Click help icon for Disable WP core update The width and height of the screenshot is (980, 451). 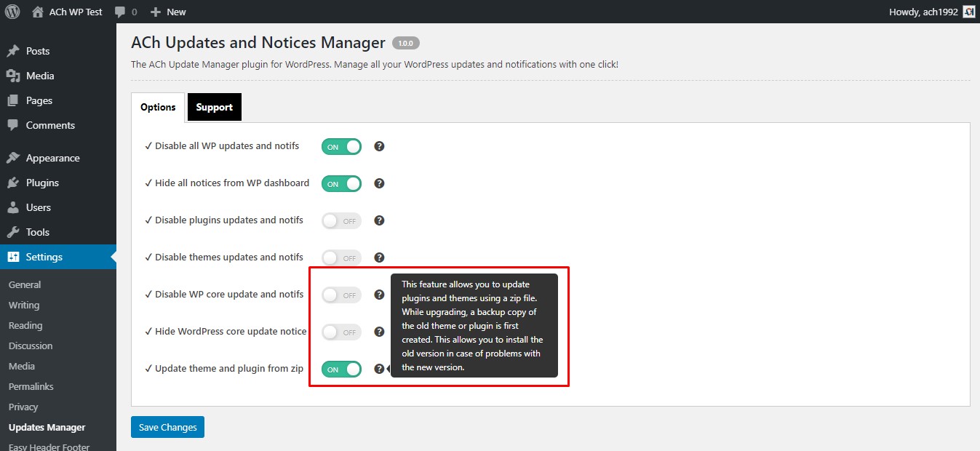(x=379, y=295)
